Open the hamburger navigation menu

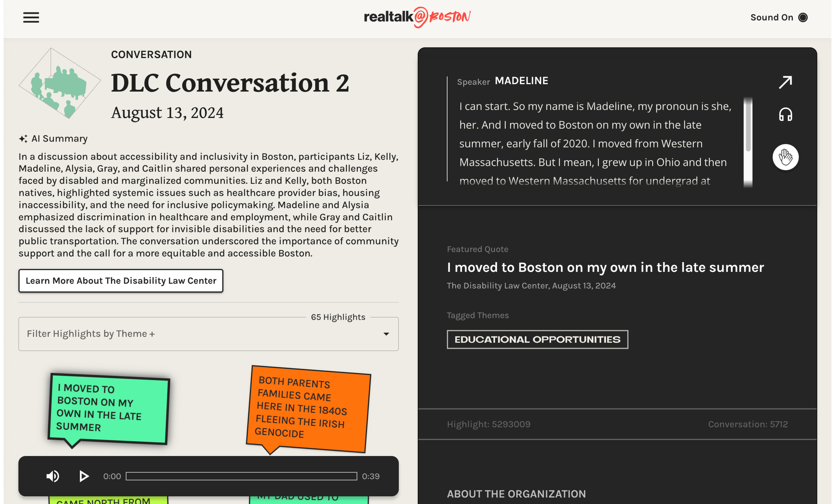pyautogui.click(x=31, y=17)
